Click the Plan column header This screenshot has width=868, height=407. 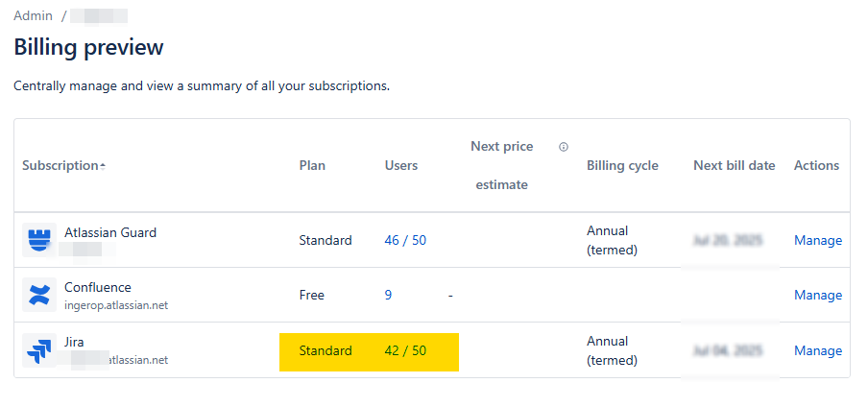tap(312, 165)
